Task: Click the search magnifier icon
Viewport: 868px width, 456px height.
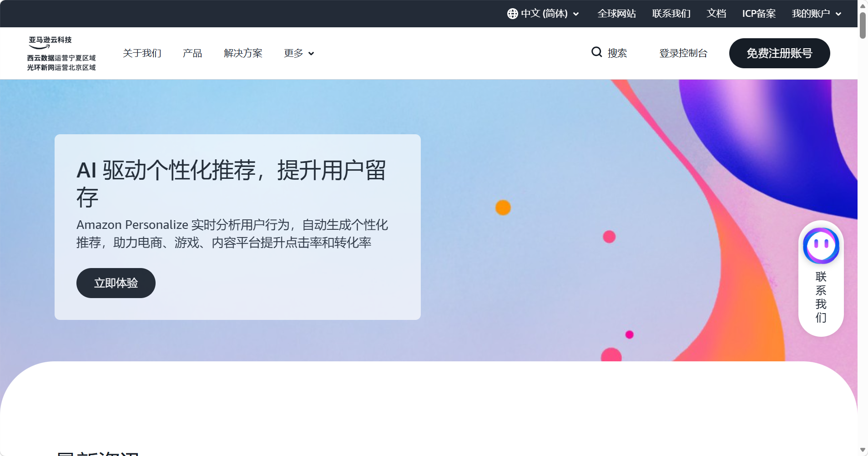Action: pos(597,52)
